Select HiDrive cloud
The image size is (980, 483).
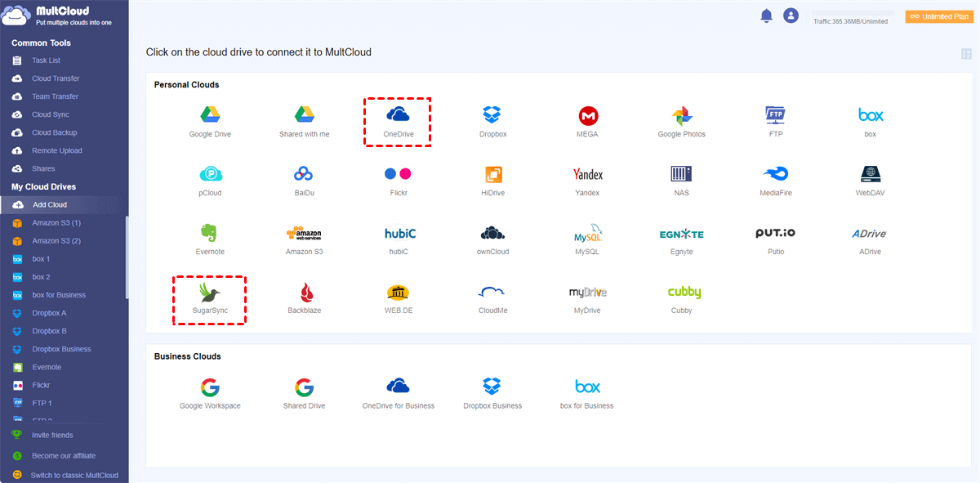point(492,181)
